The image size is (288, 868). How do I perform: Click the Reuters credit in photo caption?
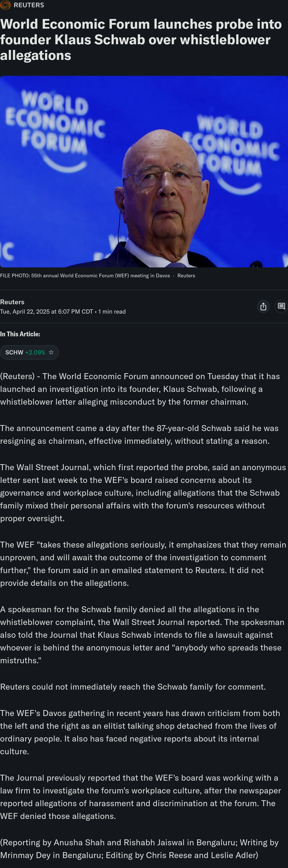(186, 276)
